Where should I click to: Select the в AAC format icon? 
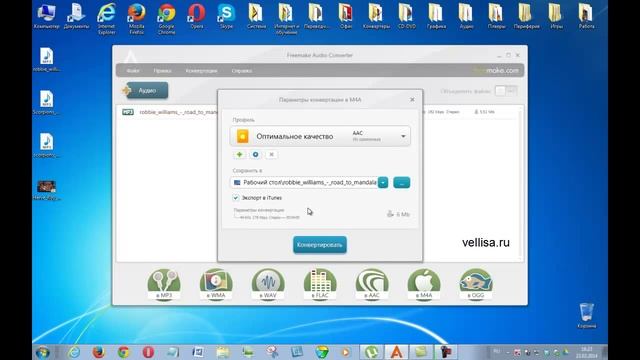click(x=372, y=284)
